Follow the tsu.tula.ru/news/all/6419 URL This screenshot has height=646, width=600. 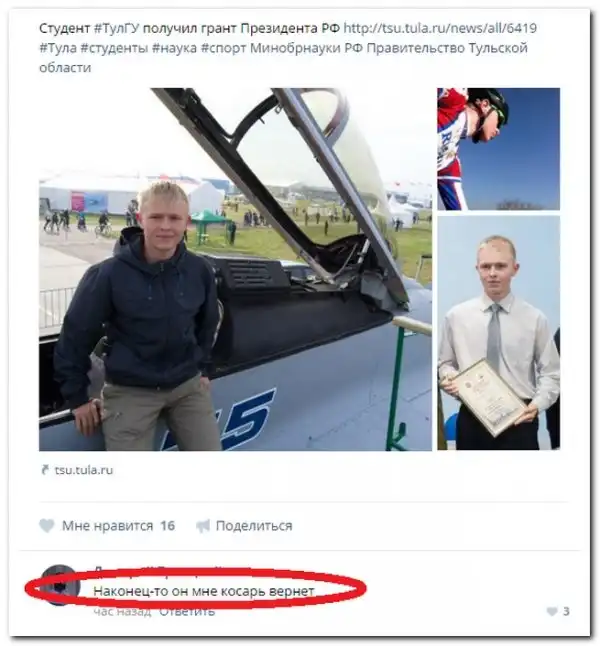pyautogui.click(x=440, y=28)
